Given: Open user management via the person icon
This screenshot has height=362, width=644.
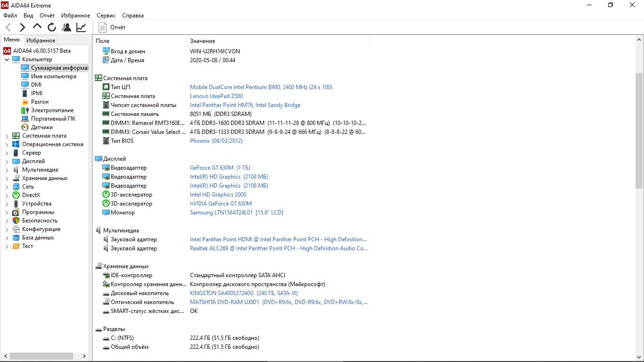Looking at the screenshot, I should [66, 27].
